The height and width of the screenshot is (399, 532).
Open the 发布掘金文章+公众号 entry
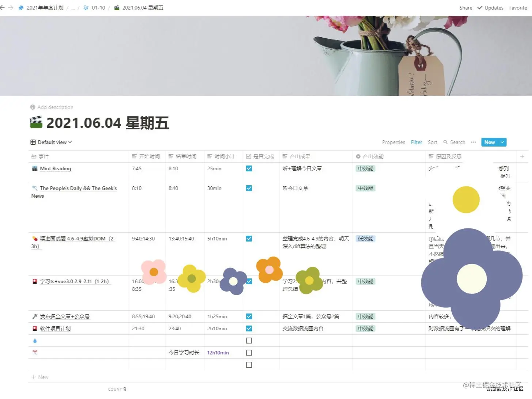65,316
